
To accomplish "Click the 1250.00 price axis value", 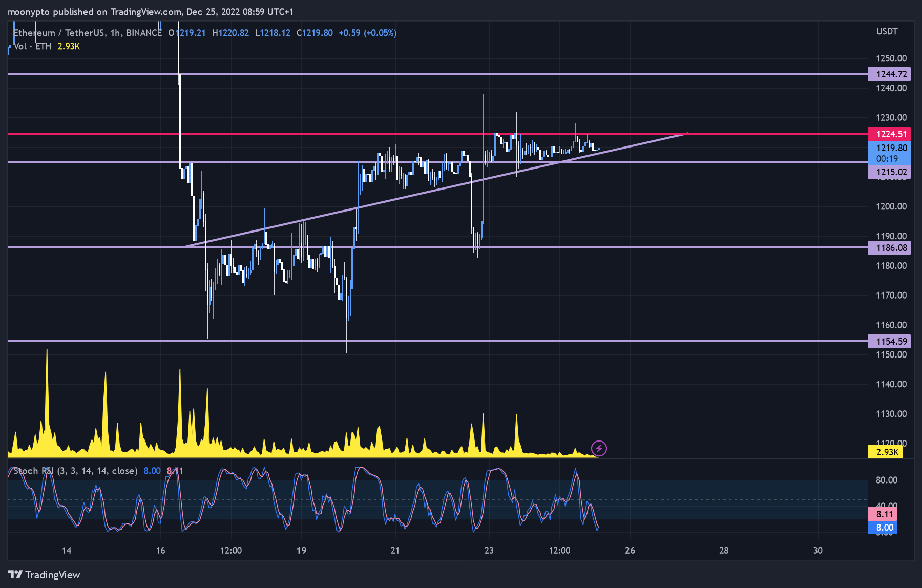I will (891, 58).
